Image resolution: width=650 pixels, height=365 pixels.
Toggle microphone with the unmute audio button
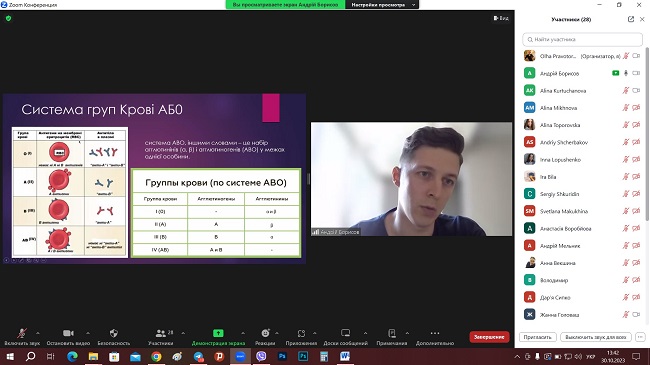tap(22, 333)
